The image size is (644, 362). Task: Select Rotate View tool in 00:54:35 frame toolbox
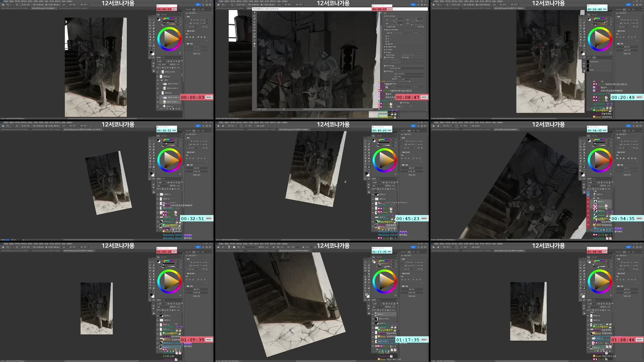coord(584,167)
